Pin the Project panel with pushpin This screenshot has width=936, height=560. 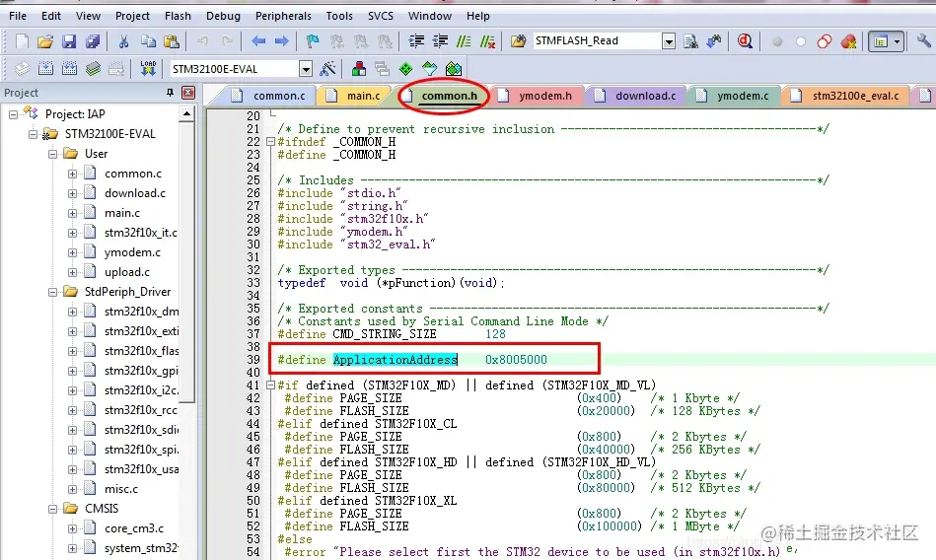(169, 93)
